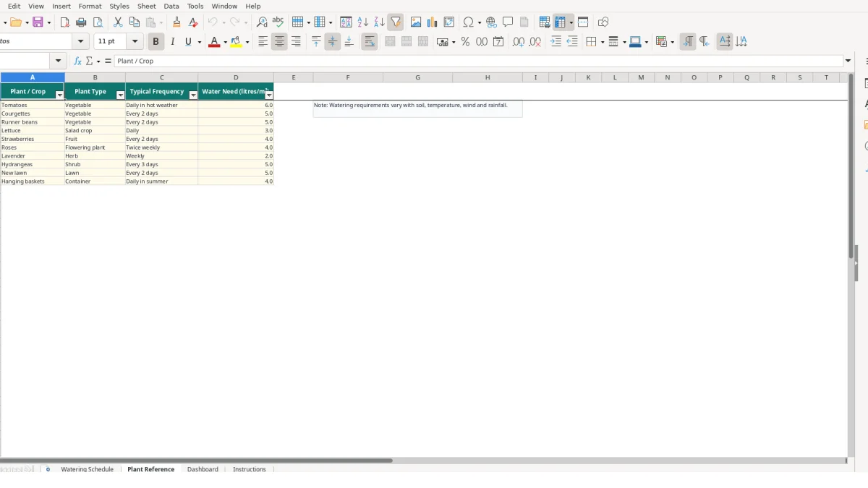Image resolution: width=868 pixels, height=488 pixels.
Task: Click the formula input line
Action: click(x=479, y=61)
